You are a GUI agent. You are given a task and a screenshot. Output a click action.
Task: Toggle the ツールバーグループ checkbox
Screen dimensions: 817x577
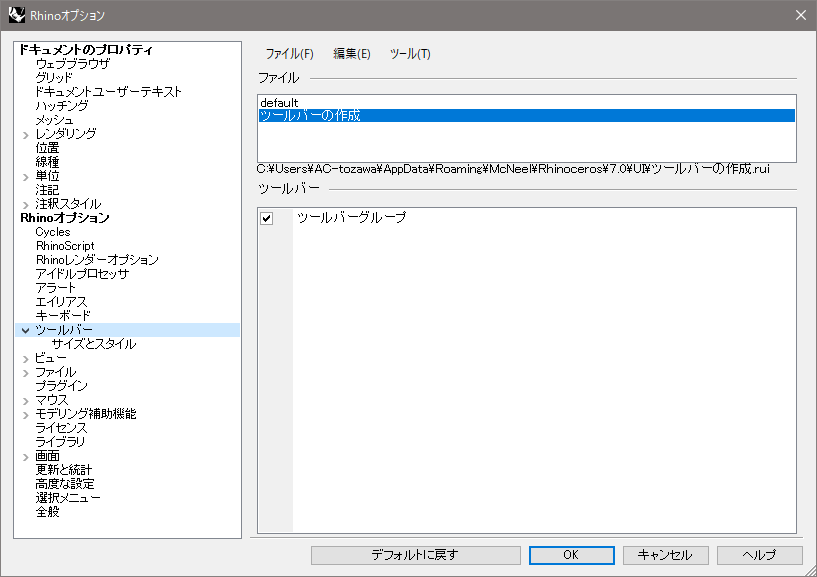[x=267, y=219]
